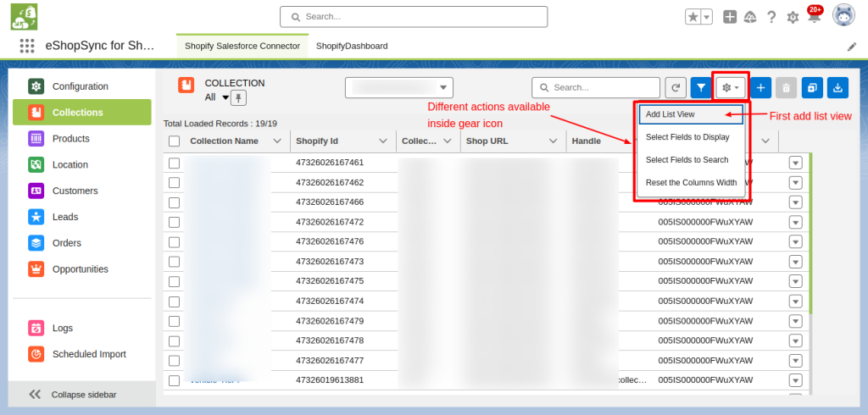Open Configuration in the sidebar
This screenshot has width=868, height=415.
click(82, 86)
